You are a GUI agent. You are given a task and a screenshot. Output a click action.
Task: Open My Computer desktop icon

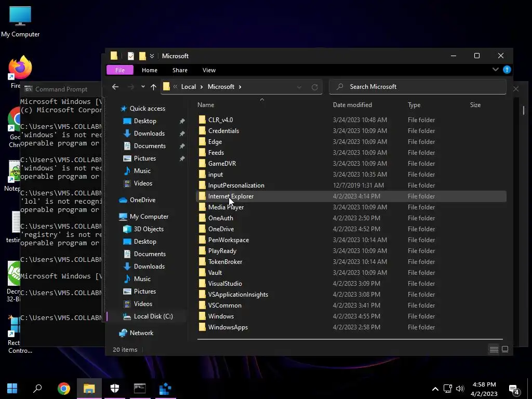coord(20,22)
